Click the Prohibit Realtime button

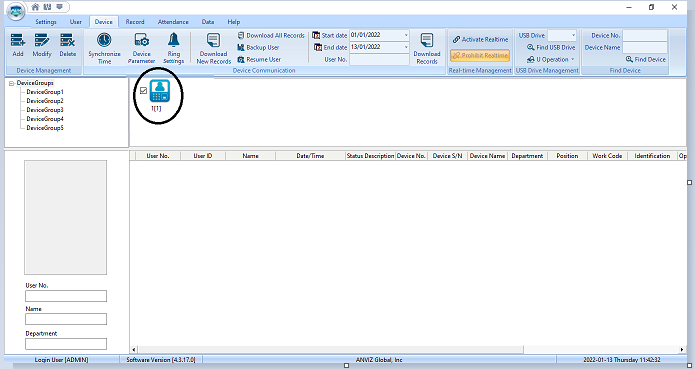point(480,55)
